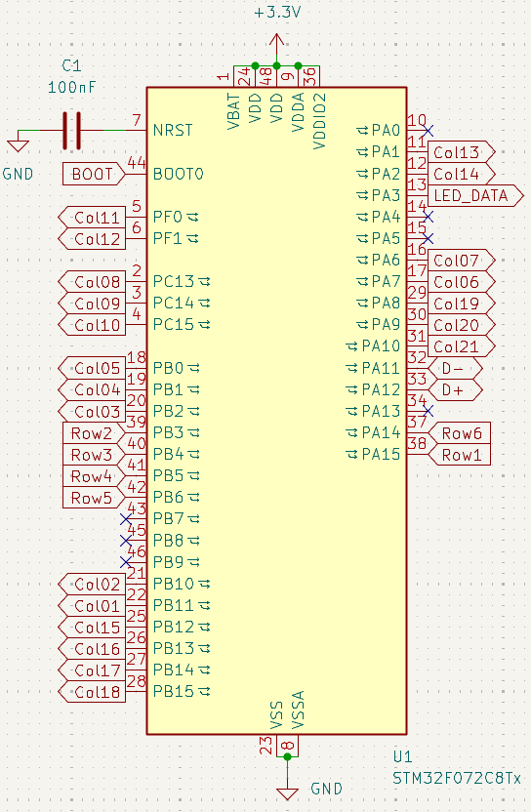
Task: Click the +3.3V power label text
Action: 277,13
